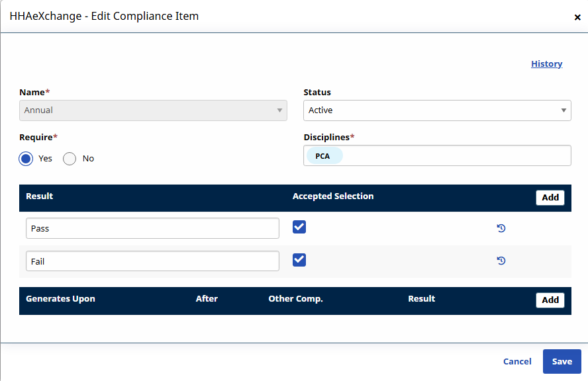The width and height of the screenshot is (588, 381).
Task: Click the Accepted Selection column header
Action: [333, 196]
